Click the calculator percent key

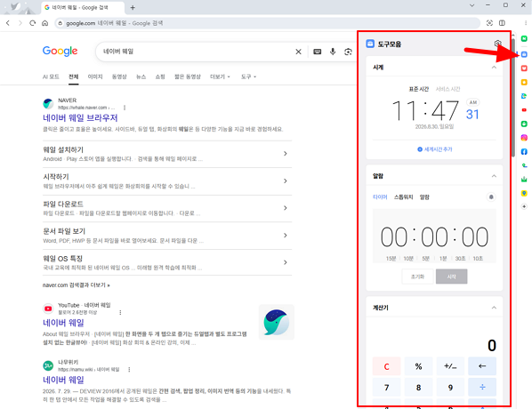click(x=418, y=366)
